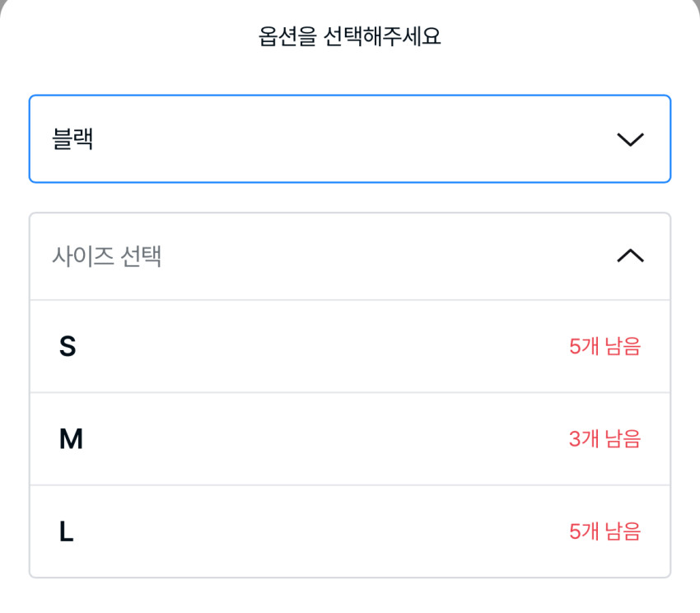
Task: Click the middle of the L row
Action: tap(349, 531)
